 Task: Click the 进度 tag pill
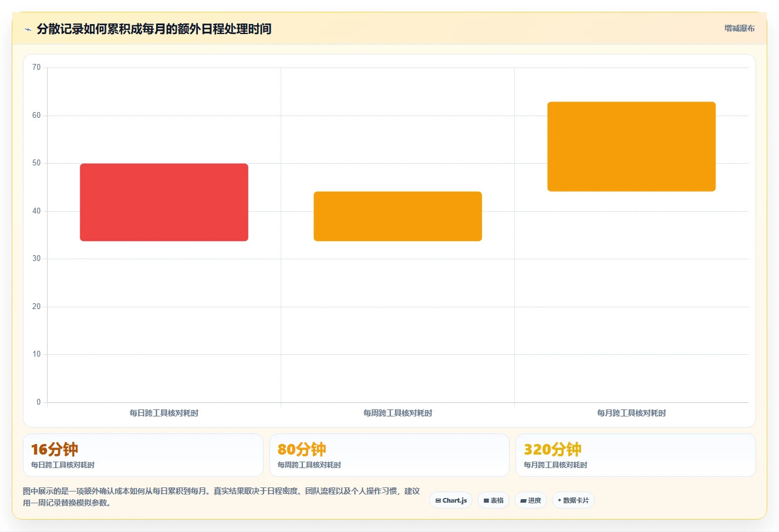coord(531,500)
